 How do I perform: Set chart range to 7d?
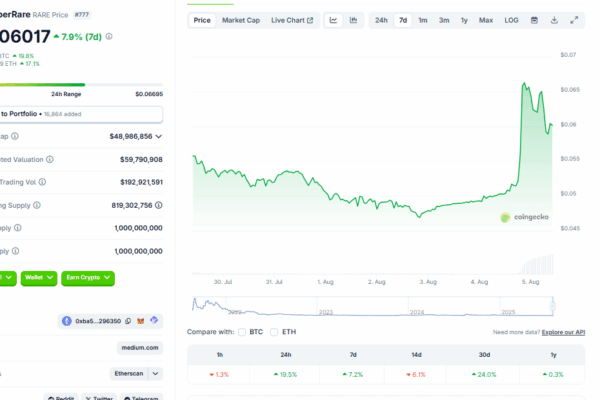403,20
